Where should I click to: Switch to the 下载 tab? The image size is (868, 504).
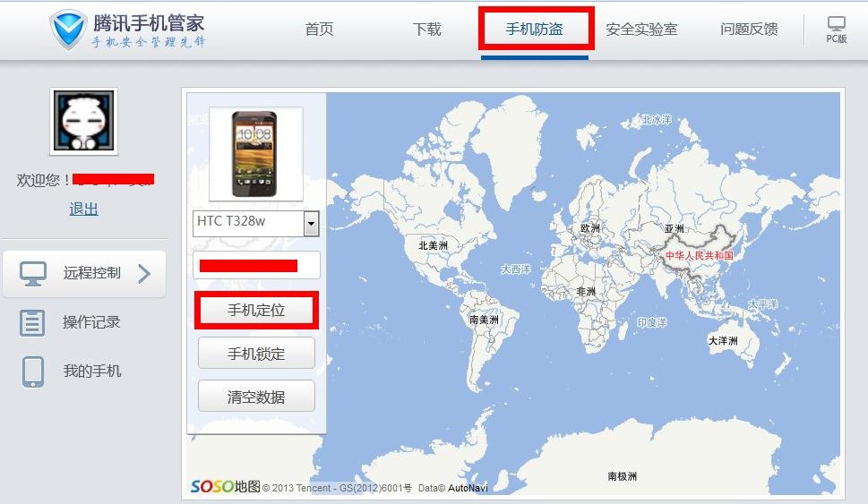pos(427,30)
